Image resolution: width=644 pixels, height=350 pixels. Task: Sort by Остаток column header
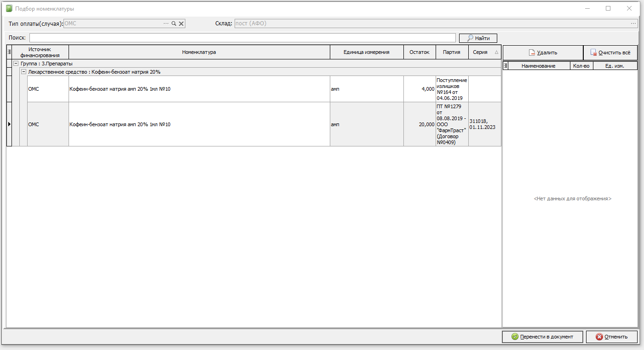(420, 52)
